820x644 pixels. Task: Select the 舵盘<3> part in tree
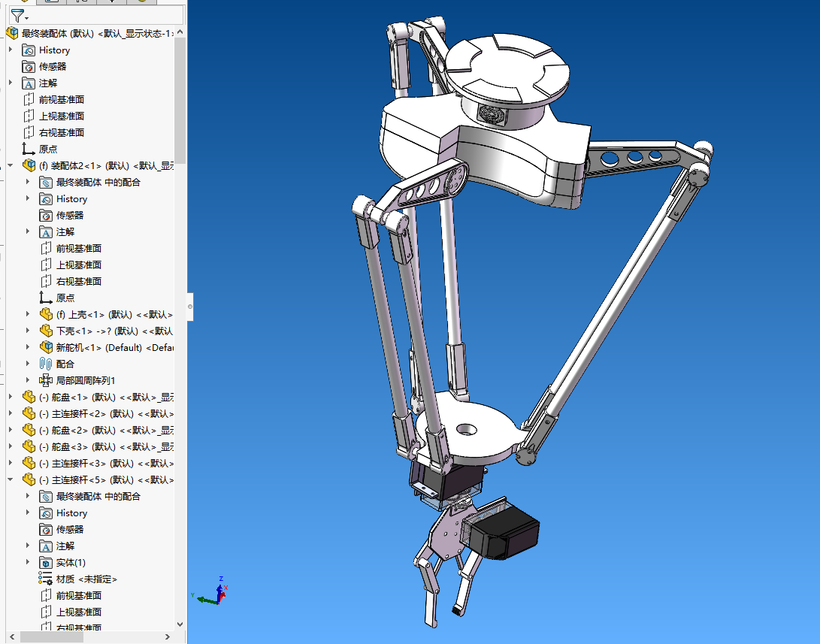click(105, 446)
